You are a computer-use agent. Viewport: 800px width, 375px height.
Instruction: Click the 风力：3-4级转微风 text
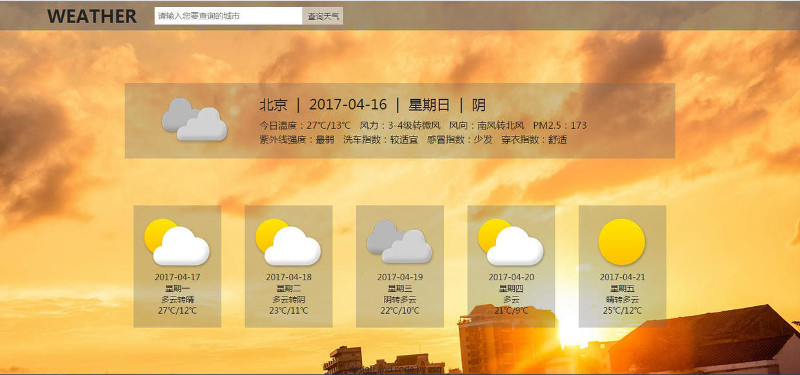click(400, 126)
